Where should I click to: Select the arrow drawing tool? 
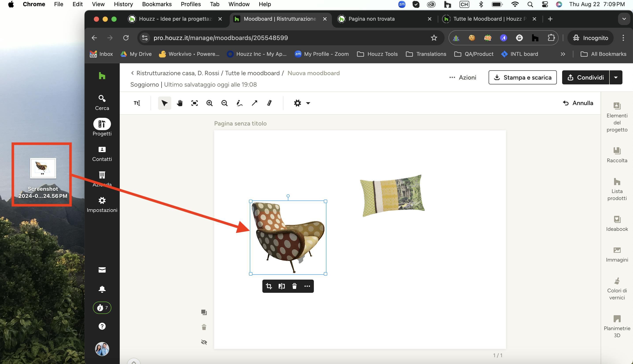(x=255, y=103)
